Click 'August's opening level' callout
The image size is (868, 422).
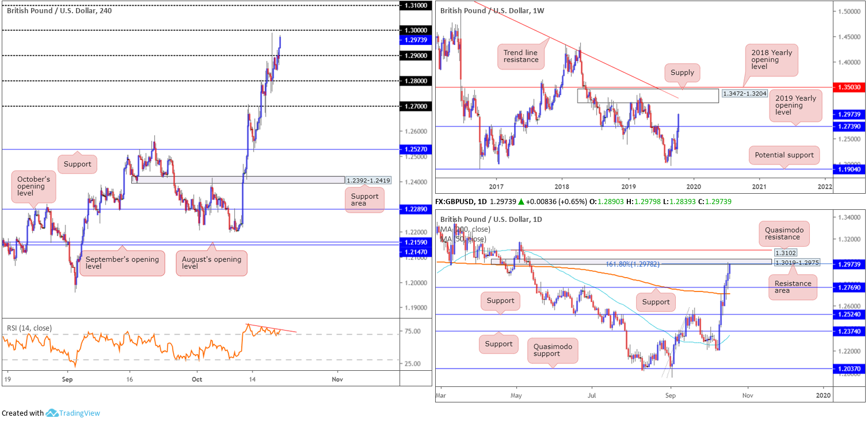coord(211,263)
